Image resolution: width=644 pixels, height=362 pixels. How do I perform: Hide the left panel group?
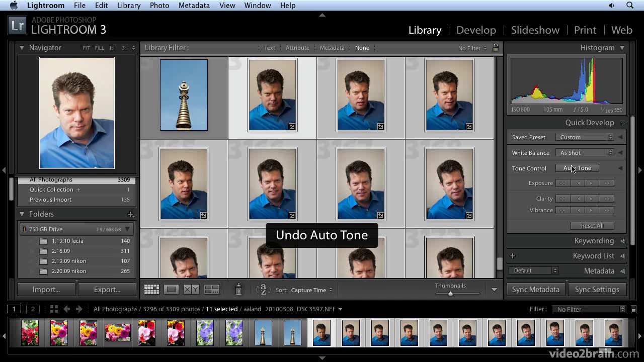coord(4,170)
